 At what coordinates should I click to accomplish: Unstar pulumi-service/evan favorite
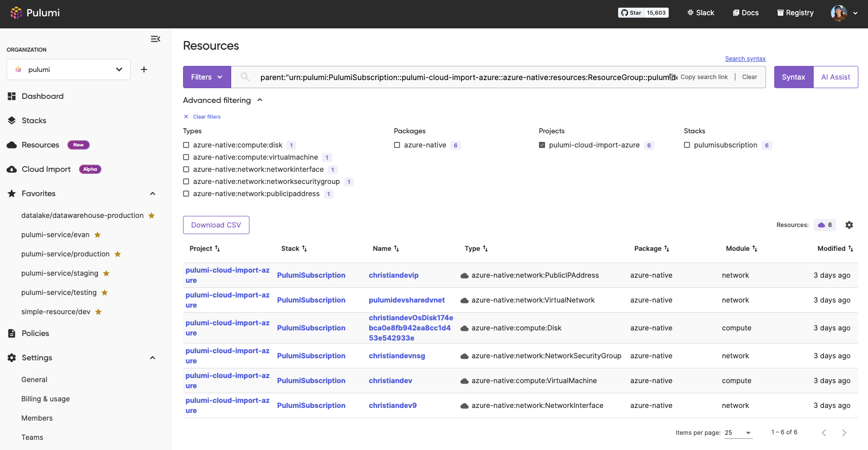(97, 235)
